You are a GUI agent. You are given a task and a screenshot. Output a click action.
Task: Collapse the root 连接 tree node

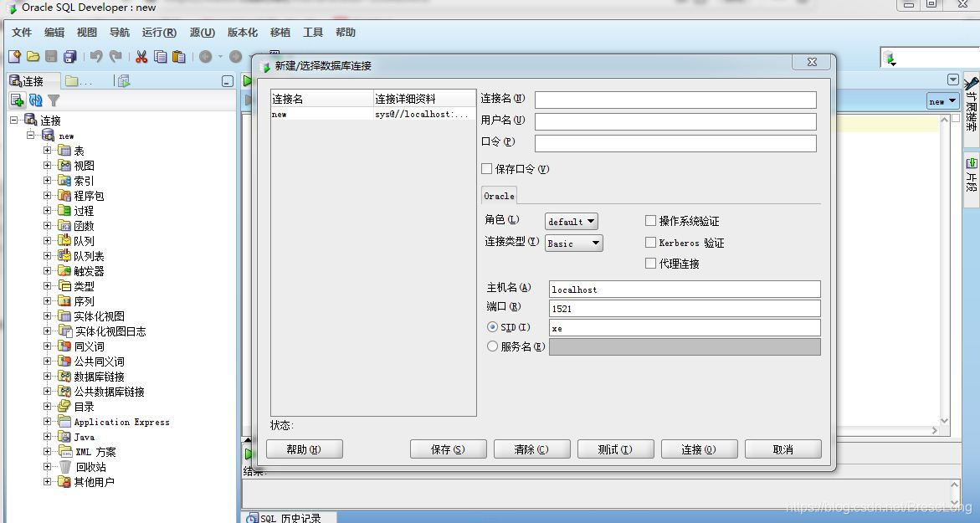point(13,120)
